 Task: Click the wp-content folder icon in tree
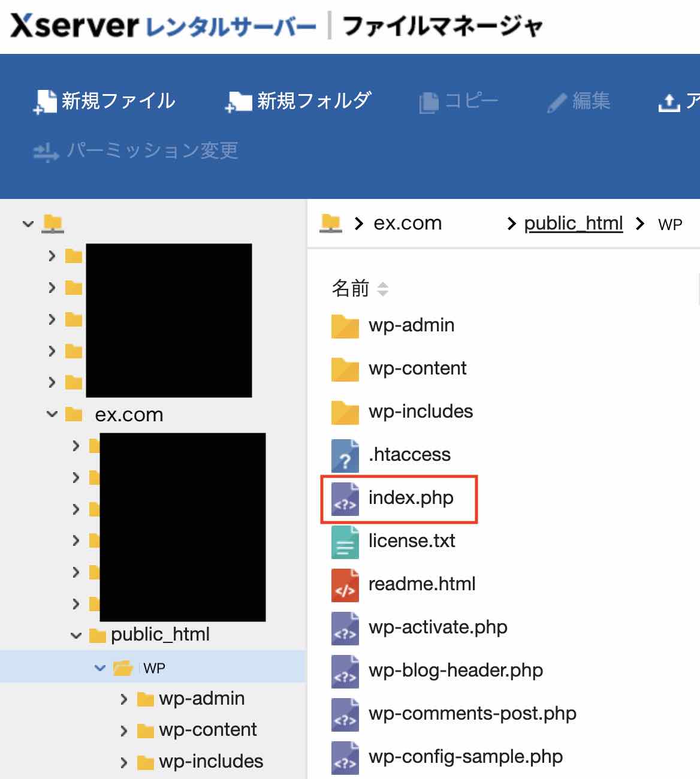pos(146,731)
